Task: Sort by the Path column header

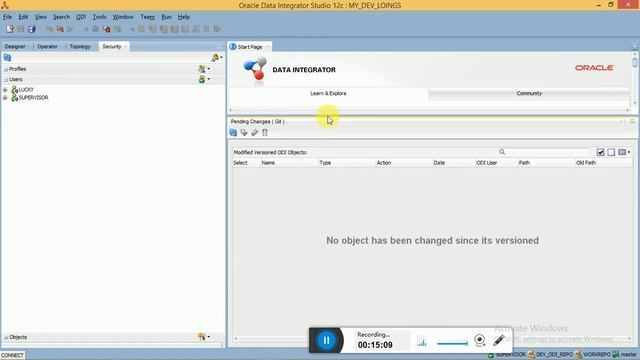Action: [546, 163]
